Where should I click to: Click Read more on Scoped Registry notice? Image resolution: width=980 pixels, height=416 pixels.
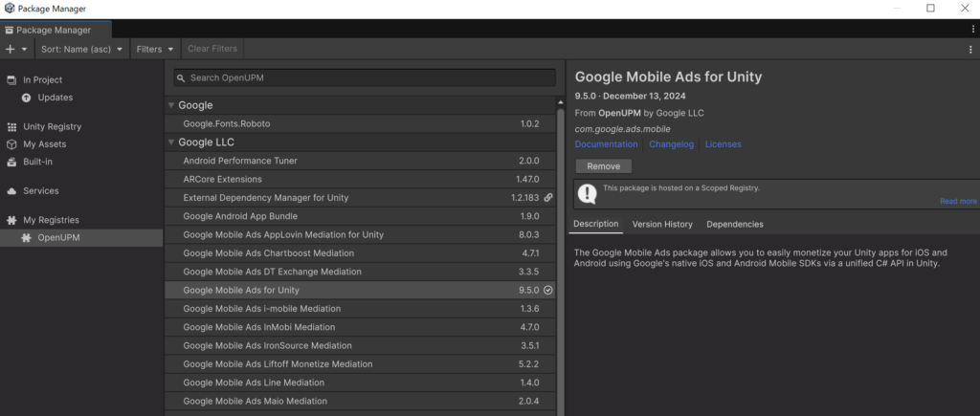coord(958,201)
